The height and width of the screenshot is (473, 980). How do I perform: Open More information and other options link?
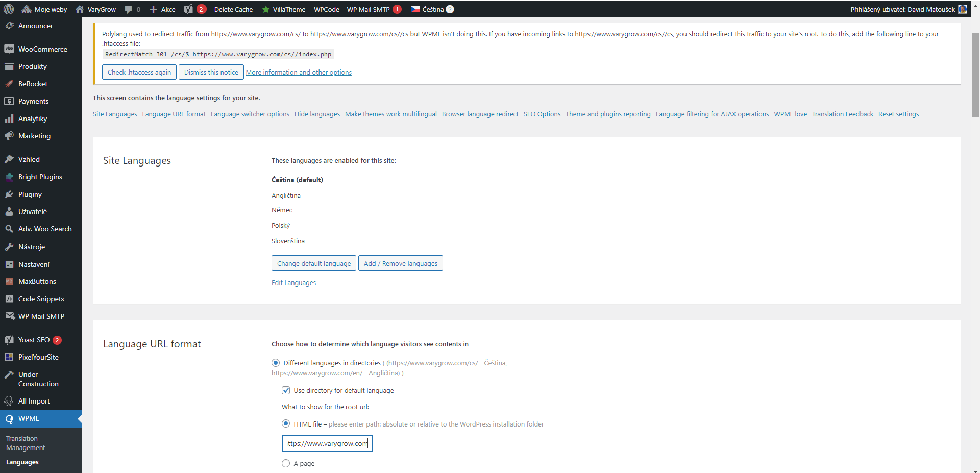coord(299,72)
